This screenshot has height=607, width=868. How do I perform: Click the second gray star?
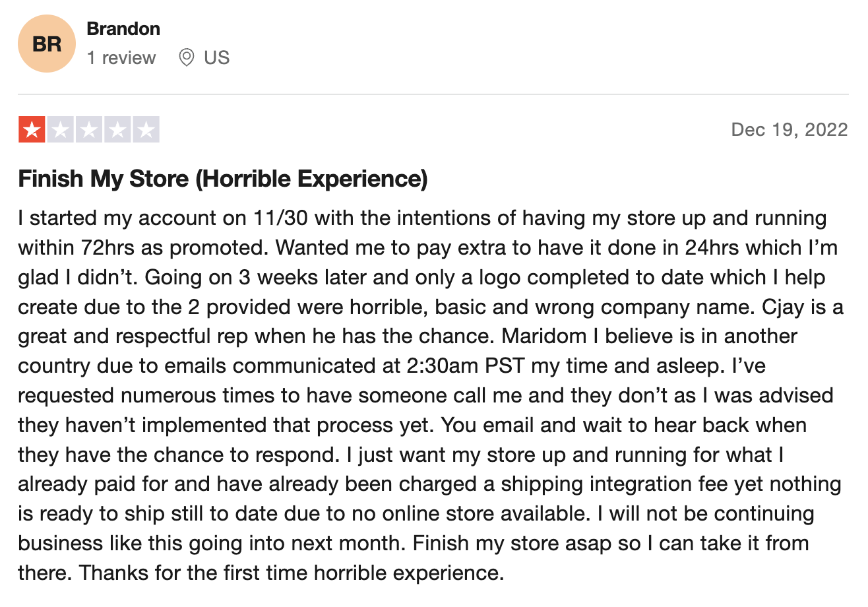61,130
